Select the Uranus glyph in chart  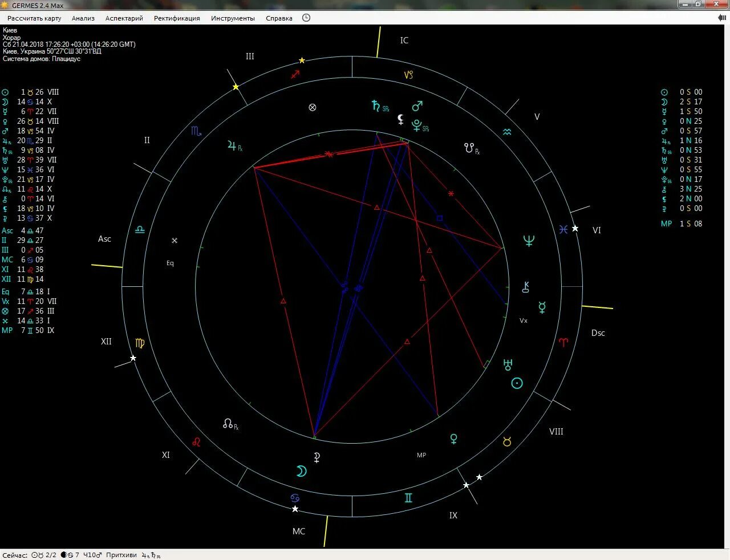point(508,365)
